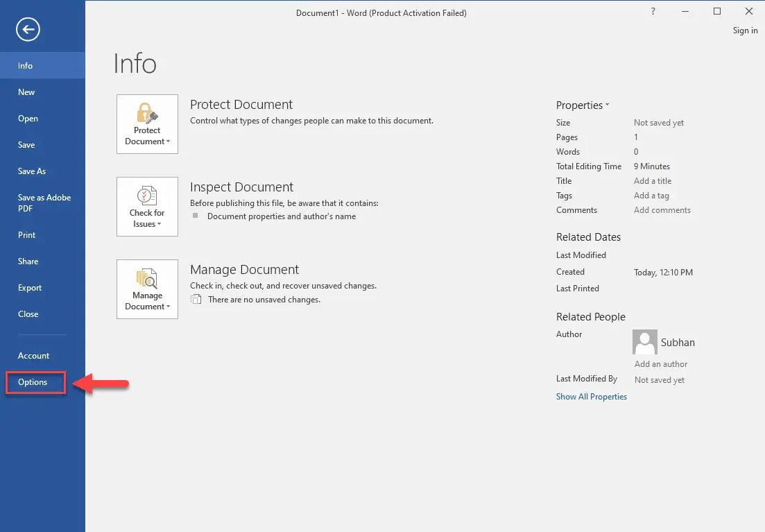Image resolution: width=765 pixels, height=532 pixels.
Task: Click the Related People heading
Action: [x=590, y=317]
